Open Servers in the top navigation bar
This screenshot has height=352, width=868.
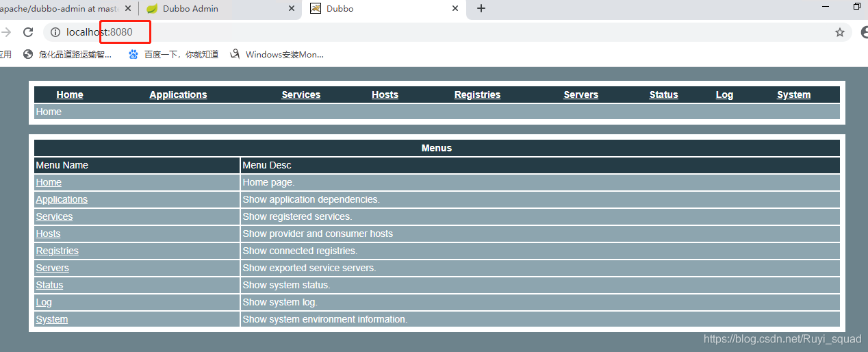[x=581, y=95]
